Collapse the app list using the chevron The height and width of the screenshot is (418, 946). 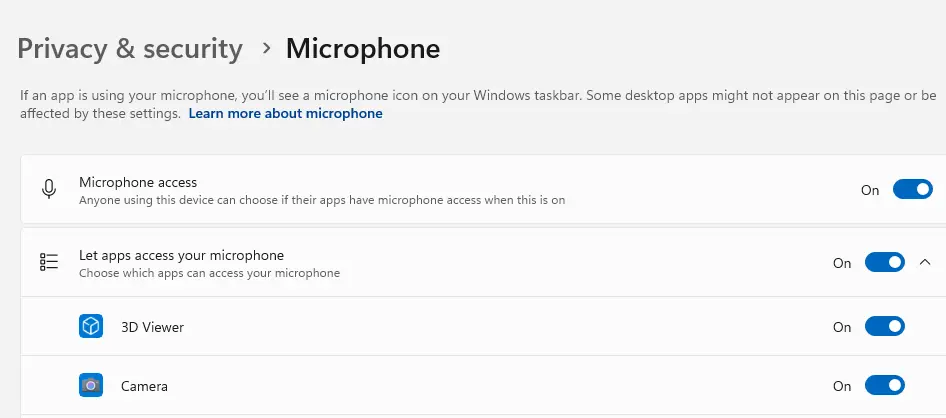pyautogui.click(x=924, y=263)
